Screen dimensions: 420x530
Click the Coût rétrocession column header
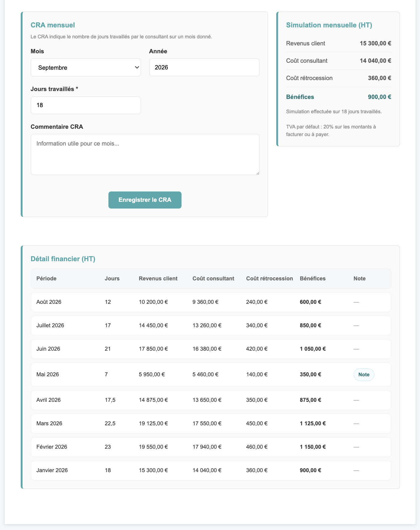point(270,279)
